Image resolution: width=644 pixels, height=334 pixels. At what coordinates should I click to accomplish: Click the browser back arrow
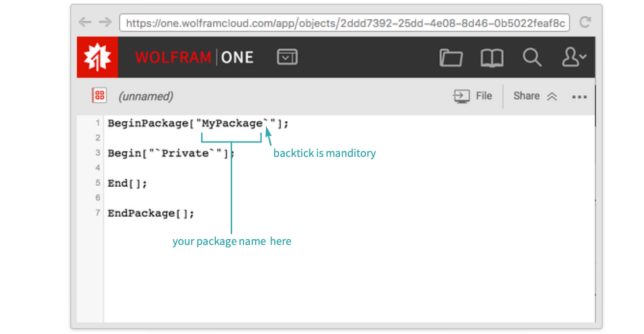(85, 22)
